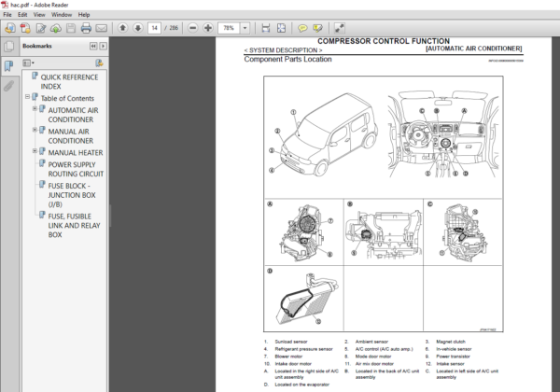Click the fit one full page icon
This screenshot has height=392, width=560.
click(x=282, y=28)
